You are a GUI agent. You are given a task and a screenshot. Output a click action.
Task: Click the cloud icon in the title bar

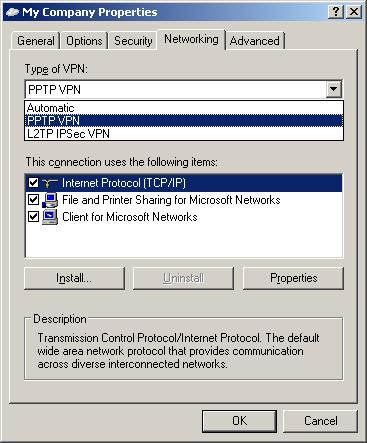tap(12, 12)
